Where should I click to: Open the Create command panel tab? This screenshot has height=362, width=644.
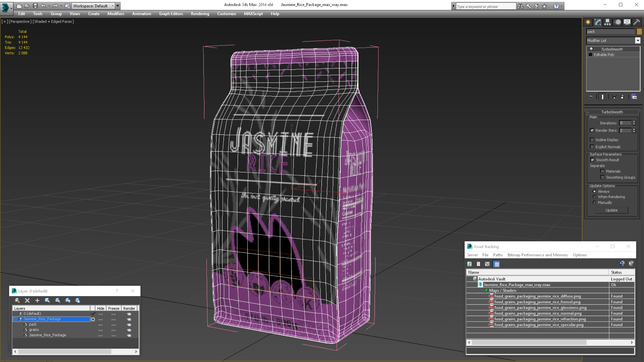(588, 22)
